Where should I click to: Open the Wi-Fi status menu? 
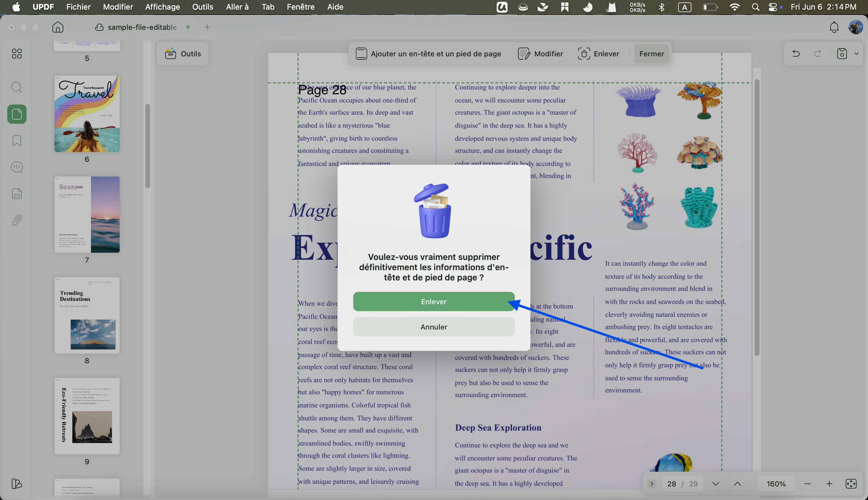coord(735,7)
